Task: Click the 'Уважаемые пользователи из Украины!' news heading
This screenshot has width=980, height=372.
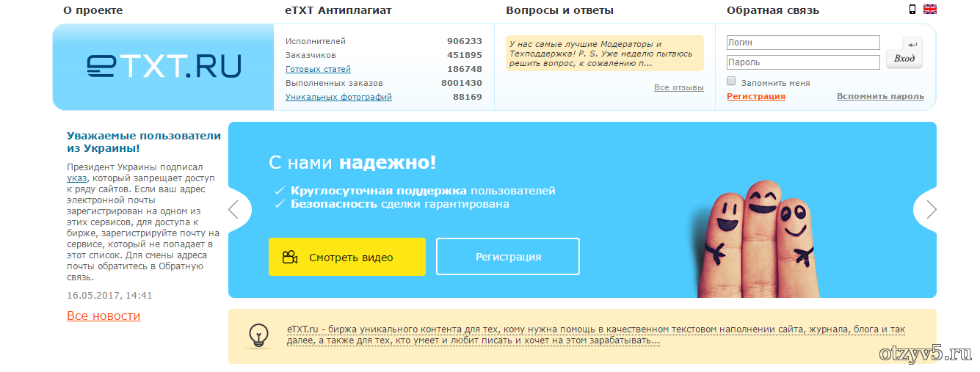Action: pos(144,142)
